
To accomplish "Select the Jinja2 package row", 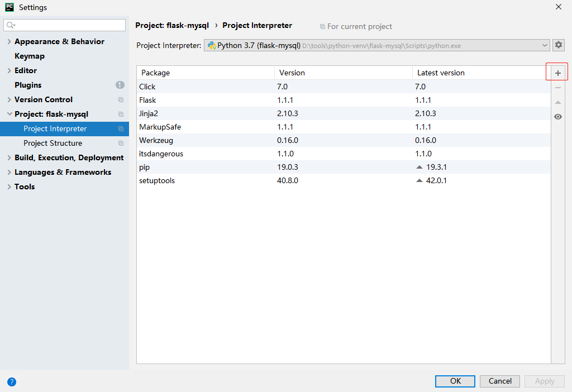I will (344, 113).
